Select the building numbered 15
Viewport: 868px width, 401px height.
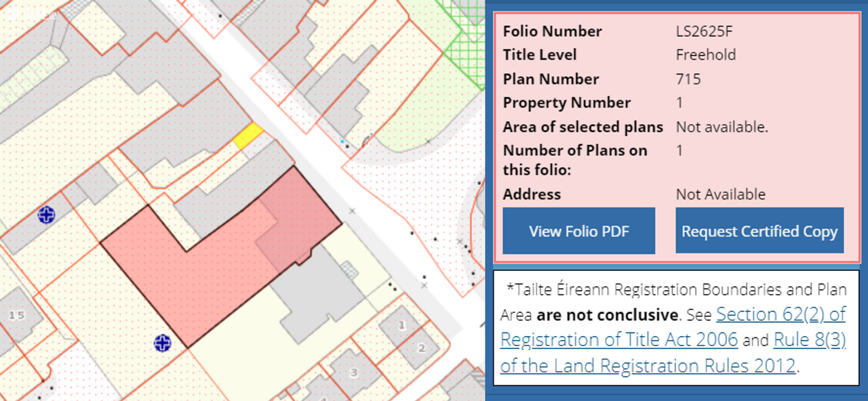17,316
